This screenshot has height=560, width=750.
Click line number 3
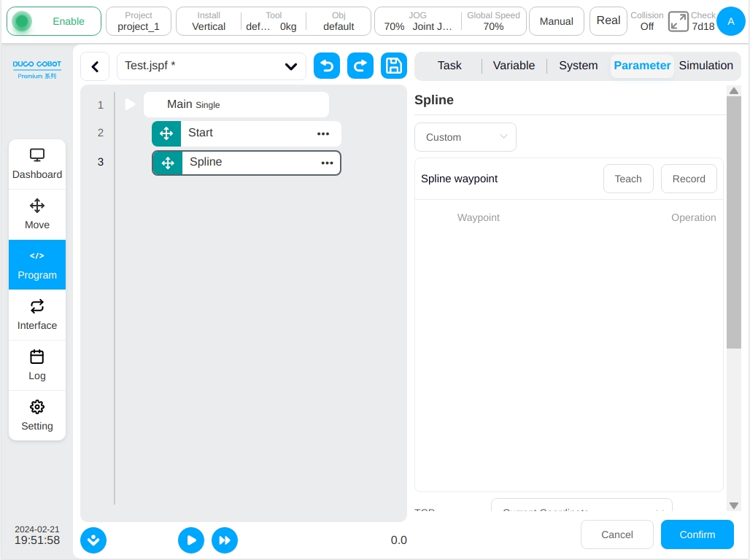point(101,162)
